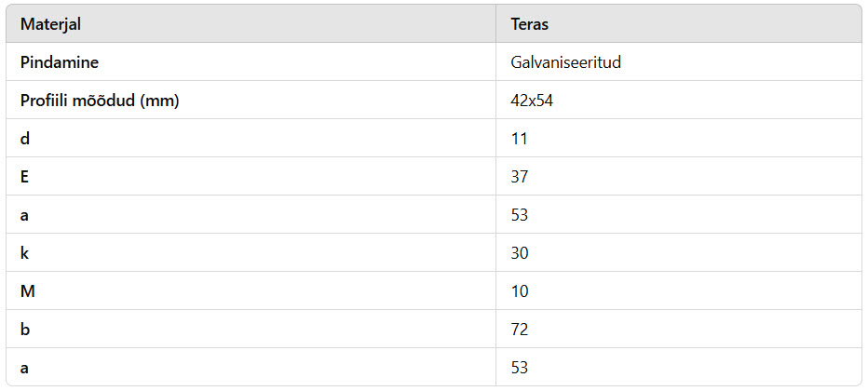Click the first a row label
This screenshot has width=868, height=391.
point(24,215)
